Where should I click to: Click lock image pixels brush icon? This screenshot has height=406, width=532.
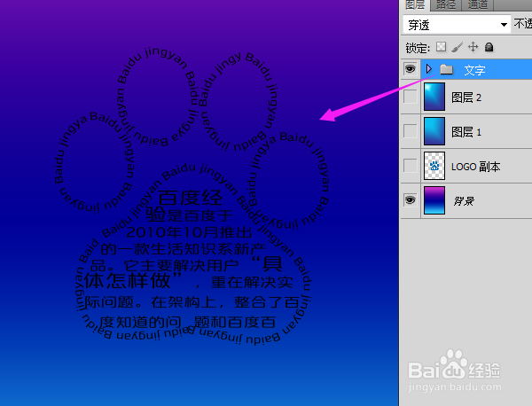click(457, 47)
